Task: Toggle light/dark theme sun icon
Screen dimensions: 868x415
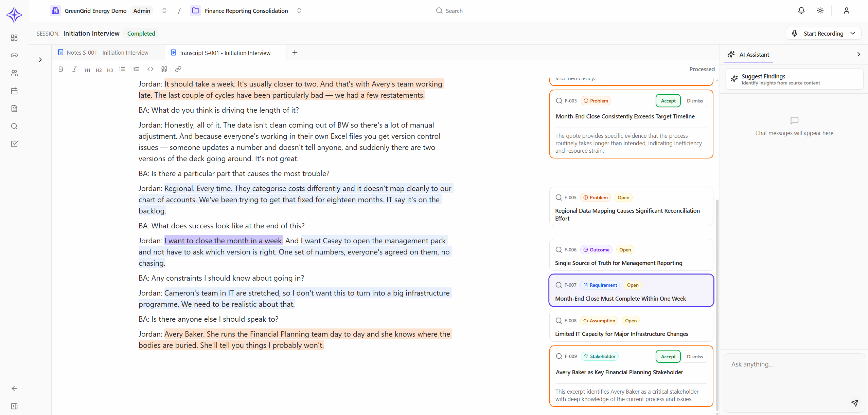Action: coord(820,11)
